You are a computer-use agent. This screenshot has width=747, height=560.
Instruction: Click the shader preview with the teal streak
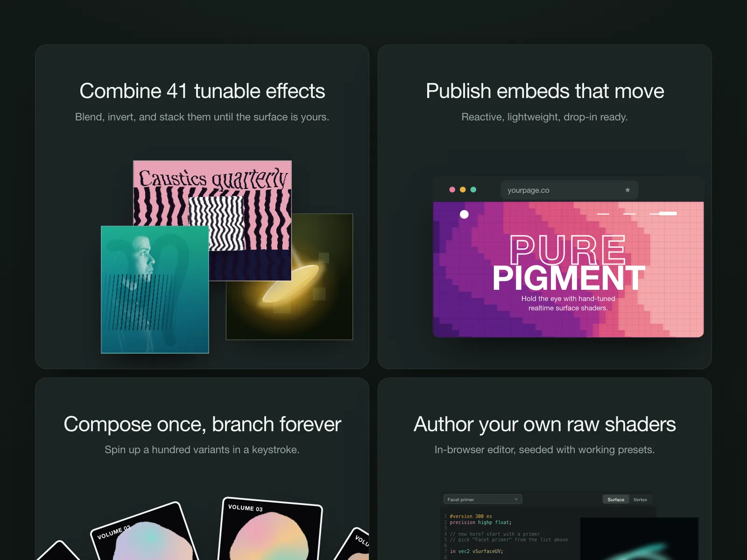coord(639,539)
